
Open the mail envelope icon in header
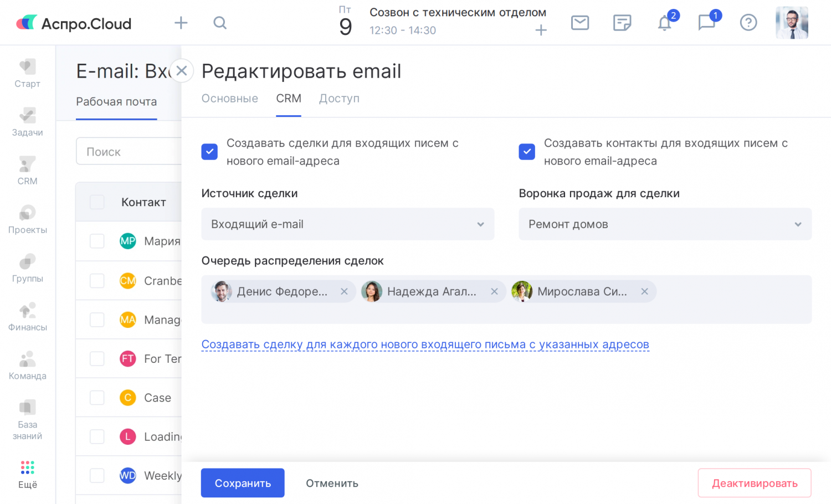pos(579,23)
